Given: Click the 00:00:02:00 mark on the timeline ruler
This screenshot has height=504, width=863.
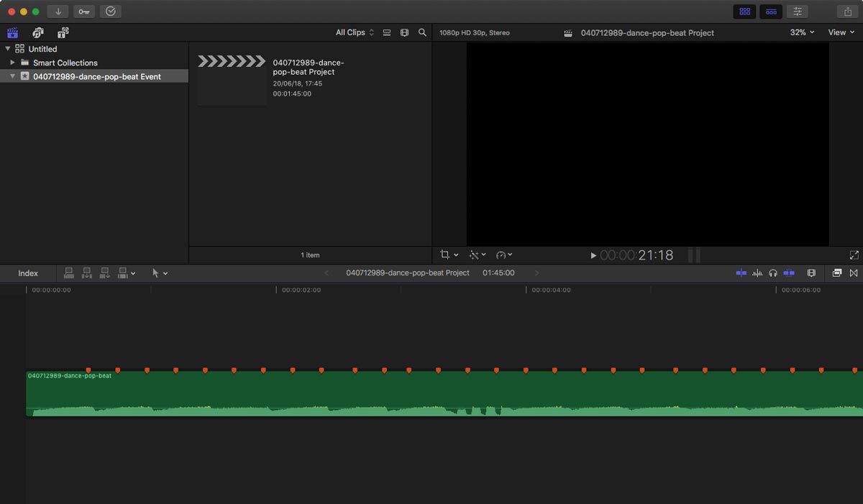Looking at the screenshot, I should [301, 290].
